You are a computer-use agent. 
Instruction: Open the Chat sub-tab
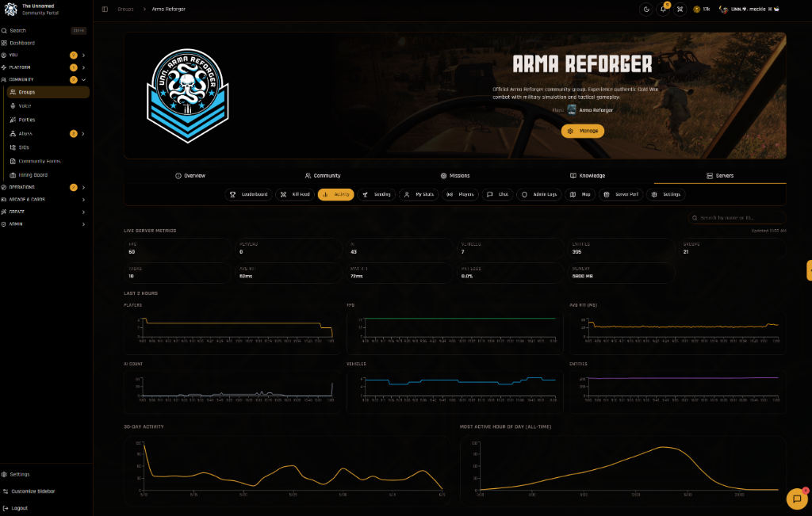pyautogui.click(x=498, y=195)
